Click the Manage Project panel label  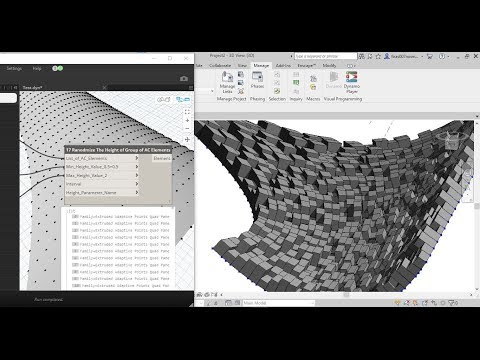tap(231, 99)
